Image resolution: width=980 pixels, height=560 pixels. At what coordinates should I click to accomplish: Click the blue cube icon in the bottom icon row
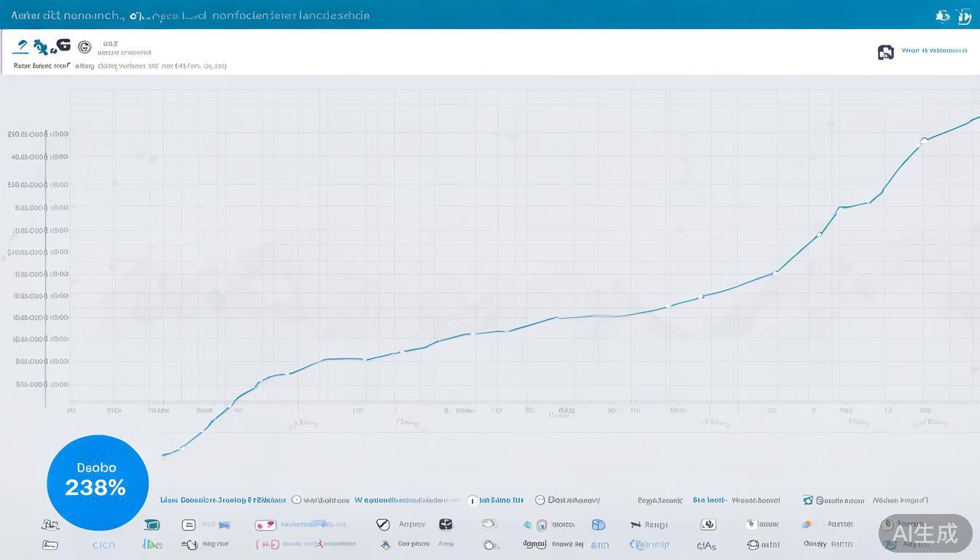(x=598, y=525)
